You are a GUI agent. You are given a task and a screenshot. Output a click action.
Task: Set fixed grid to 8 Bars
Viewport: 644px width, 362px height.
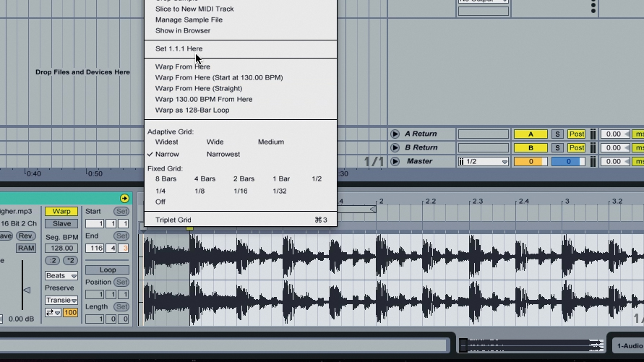tap(166, 178)
